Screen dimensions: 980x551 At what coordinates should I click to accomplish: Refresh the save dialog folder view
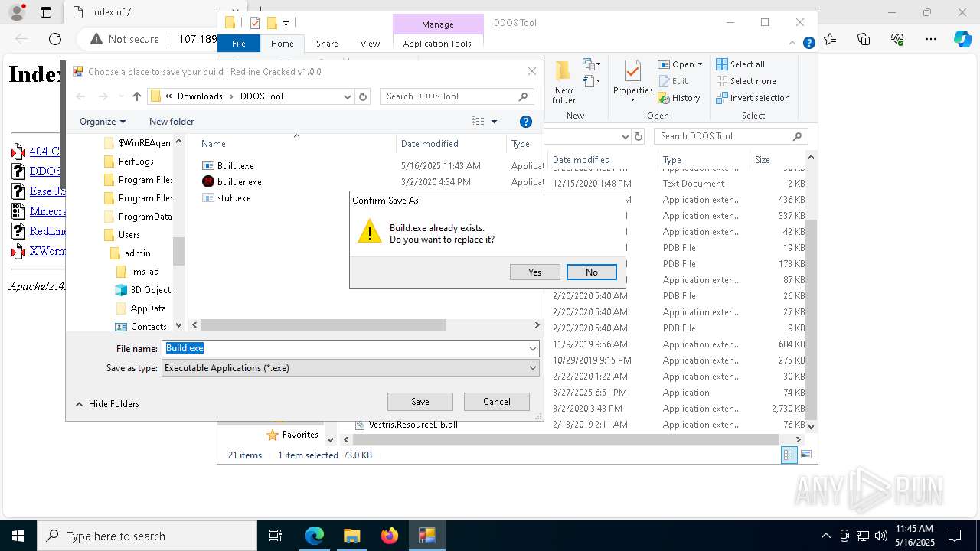364,96
